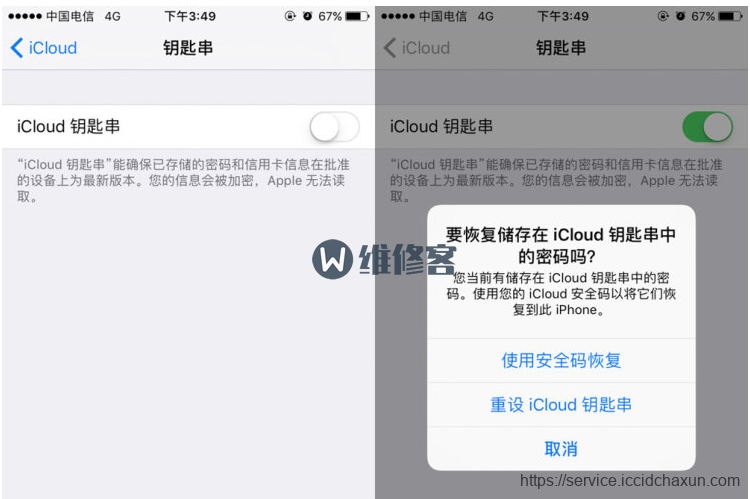Enable the iCloud 钥匙串 switch that is off
The width and height of the screenshot is (750, 499).
pos(334,127)
